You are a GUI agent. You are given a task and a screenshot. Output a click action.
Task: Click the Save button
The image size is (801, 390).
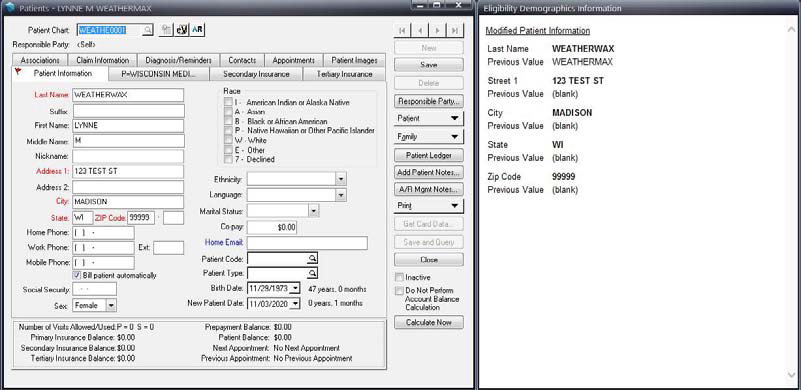[x=429, y=65]
